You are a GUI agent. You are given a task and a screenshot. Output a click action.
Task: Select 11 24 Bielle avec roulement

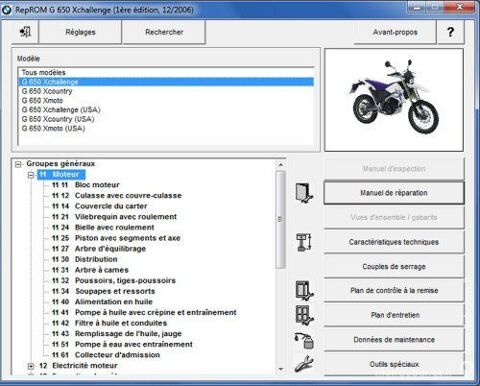103,227
